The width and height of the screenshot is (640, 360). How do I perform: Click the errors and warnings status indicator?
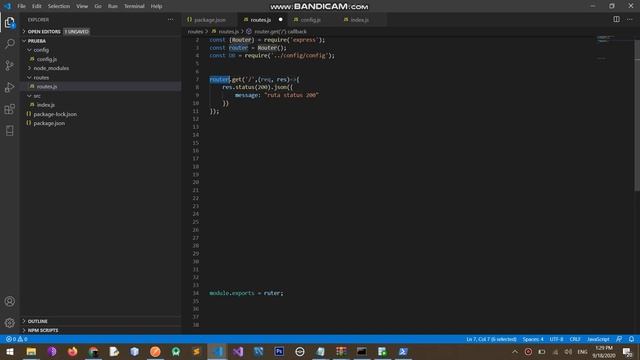[x=16, y=339]
